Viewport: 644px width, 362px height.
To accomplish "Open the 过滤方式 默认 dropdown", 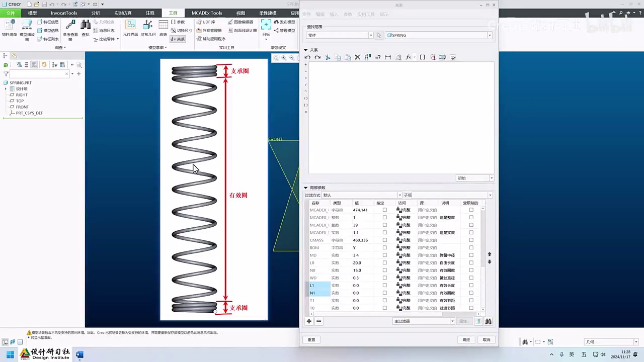I will (362, 195).
